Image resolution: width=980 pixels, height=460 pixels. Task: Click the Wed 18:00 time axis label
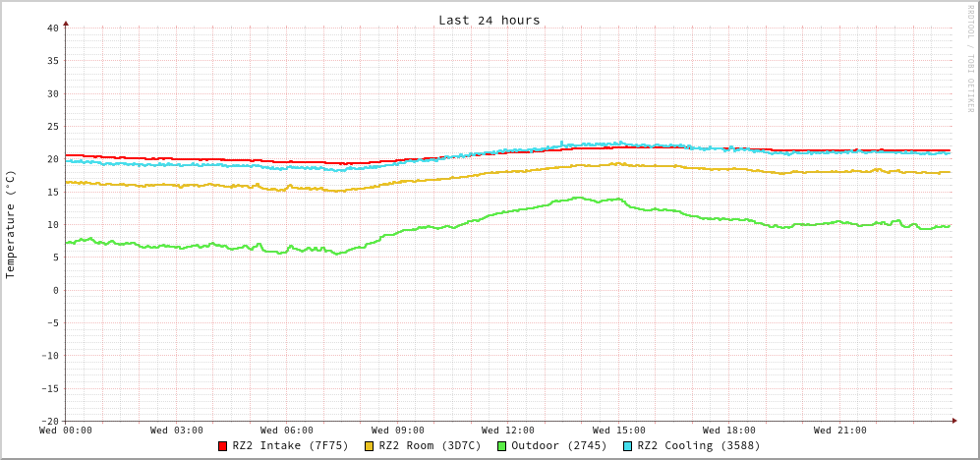click(x=729, y=431)
